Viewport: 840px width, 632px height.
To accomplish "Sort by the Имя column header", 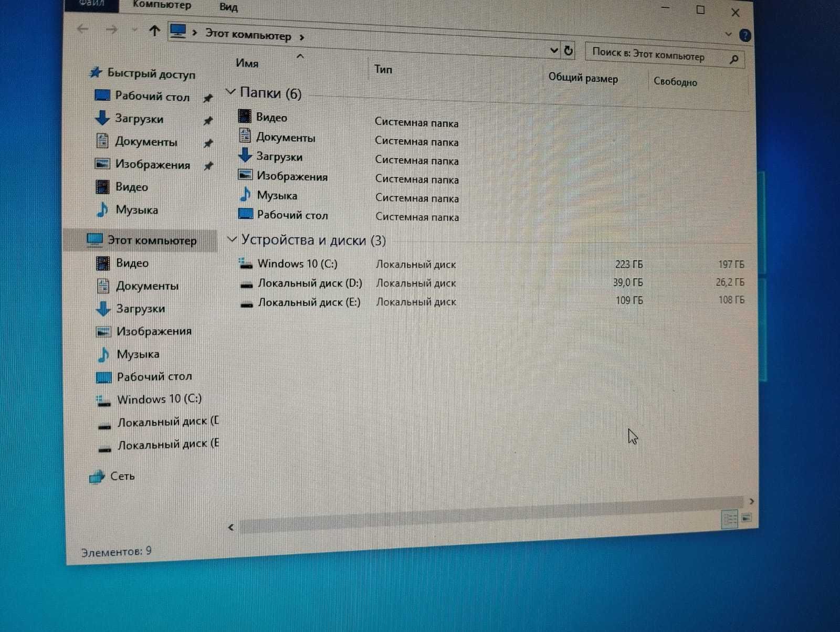I will [247, 64].
